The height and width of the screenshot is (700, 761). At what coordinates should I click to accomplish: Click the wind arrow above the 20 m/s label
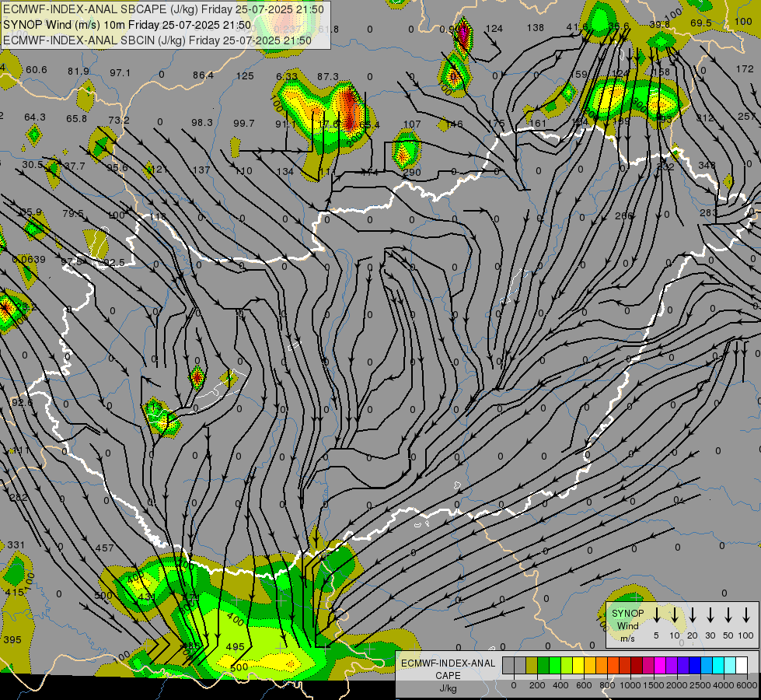[693, 615]
